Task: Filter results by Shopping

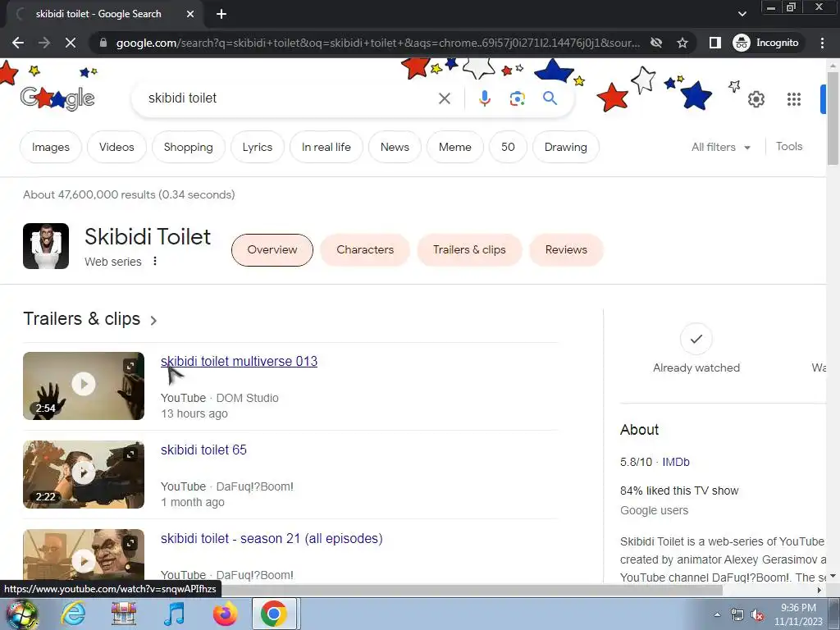Action: (188, 147)
